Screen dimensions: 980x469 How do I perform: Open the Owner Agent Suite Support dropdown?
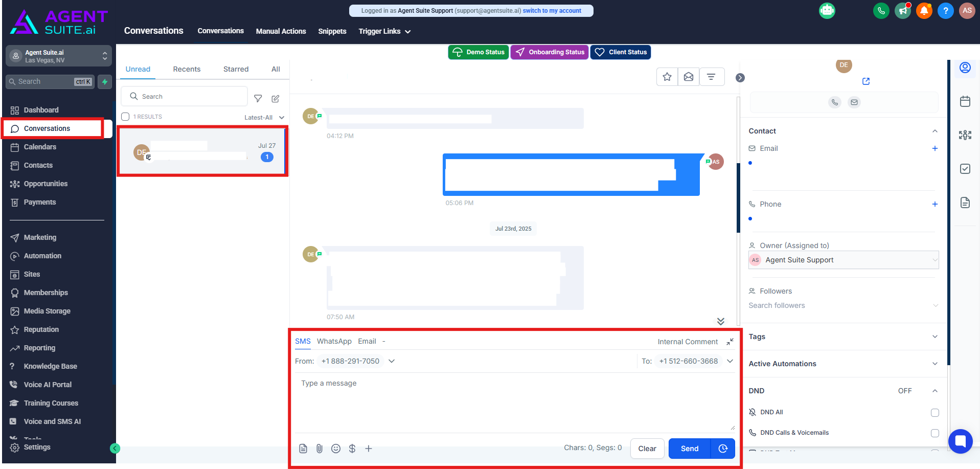click(x=844, y=260)
